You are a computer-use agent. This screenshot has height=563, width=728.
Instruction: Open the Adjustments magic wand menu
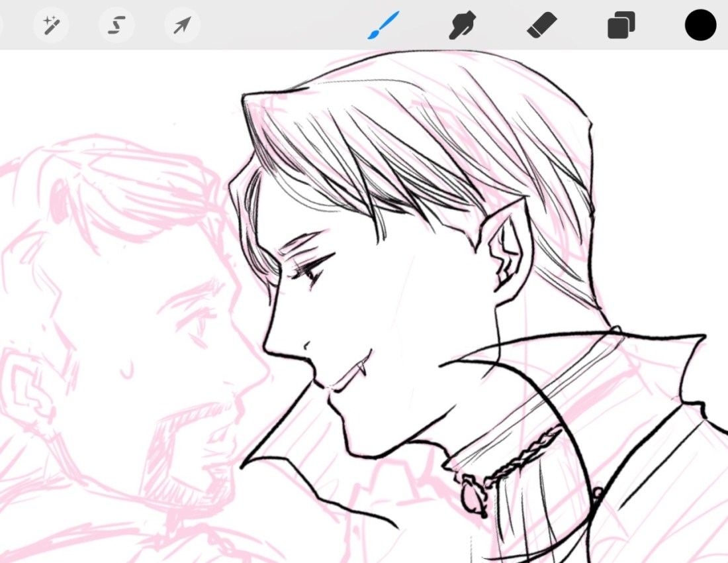[51, 26]
